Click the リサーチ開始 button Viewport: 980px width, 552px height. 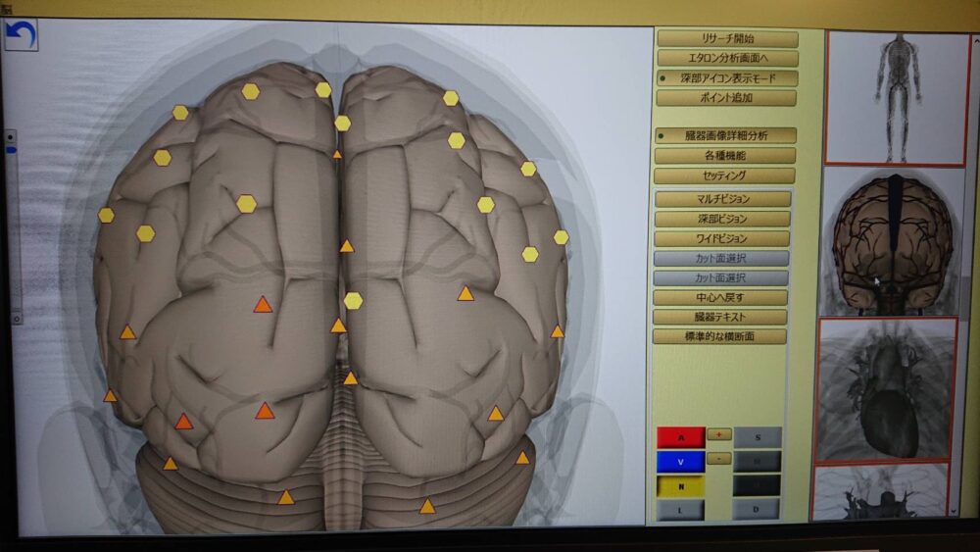(x=727, y=39)
